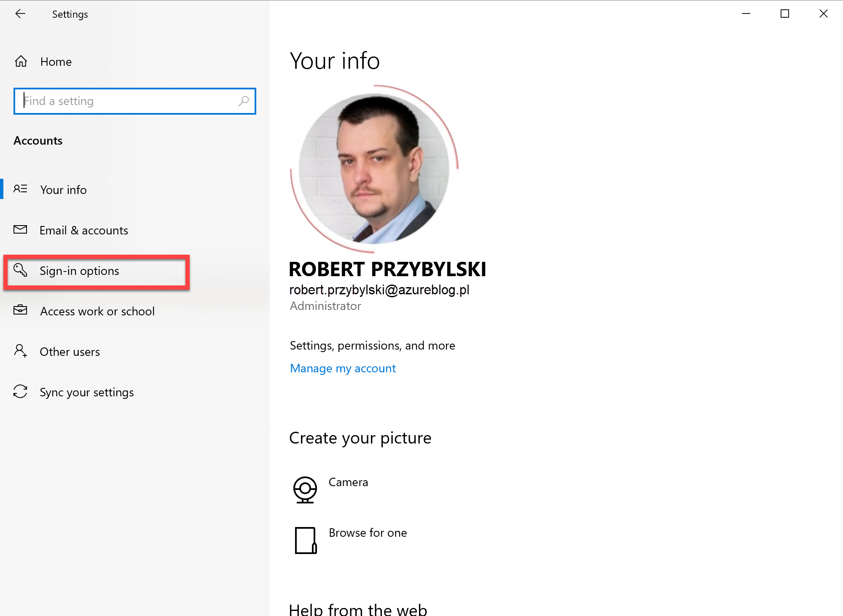Viewport: 843px width, 616px height.
Task: Click the Sync your settings refresh icon
Action: [x=20, y=392]
